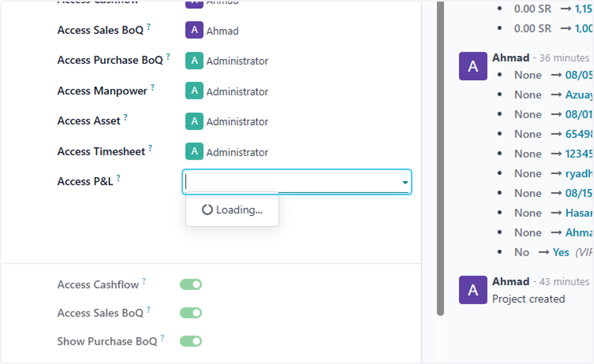
Task: Click the 'Yes' value in the log
Action: pyautogui.click(x=561, y=252)
